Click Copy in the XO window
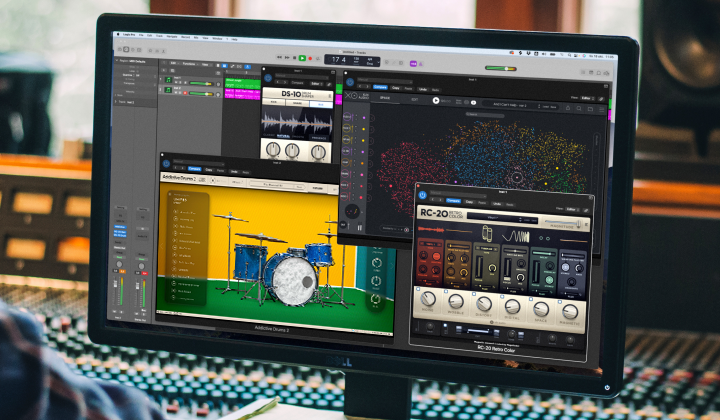Image resolution: width=720 pixels, height=420 pixels. (396, 88)
